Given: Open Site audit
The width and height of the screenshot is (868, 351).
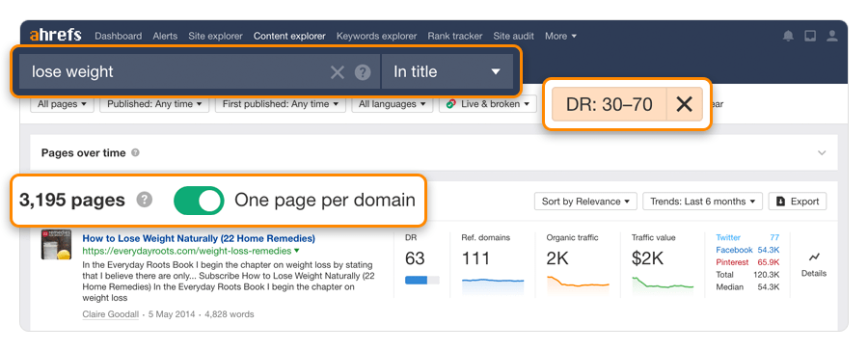Looking at the screenshot, I should (x=514, y=36).
